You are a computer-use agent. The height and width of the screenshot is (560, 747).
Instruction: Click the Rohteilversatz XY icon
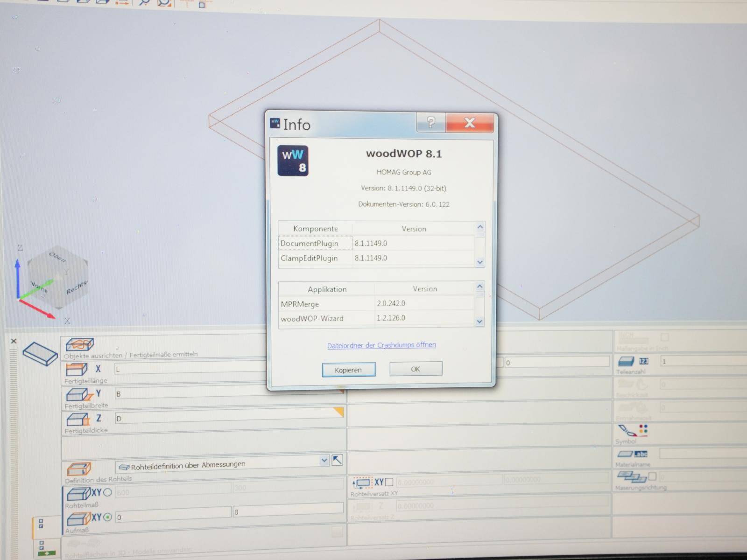pos(363,483)
